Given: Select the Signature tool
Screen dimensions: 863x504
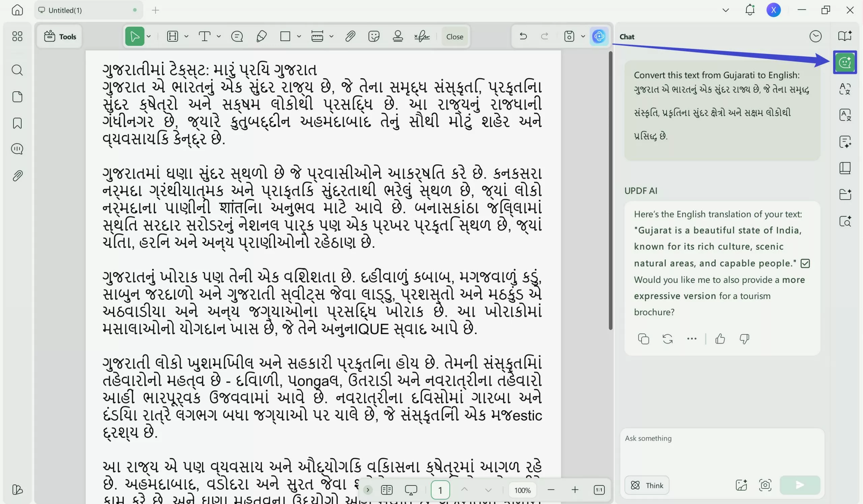Looking at the screenshot, I should 422,36.
